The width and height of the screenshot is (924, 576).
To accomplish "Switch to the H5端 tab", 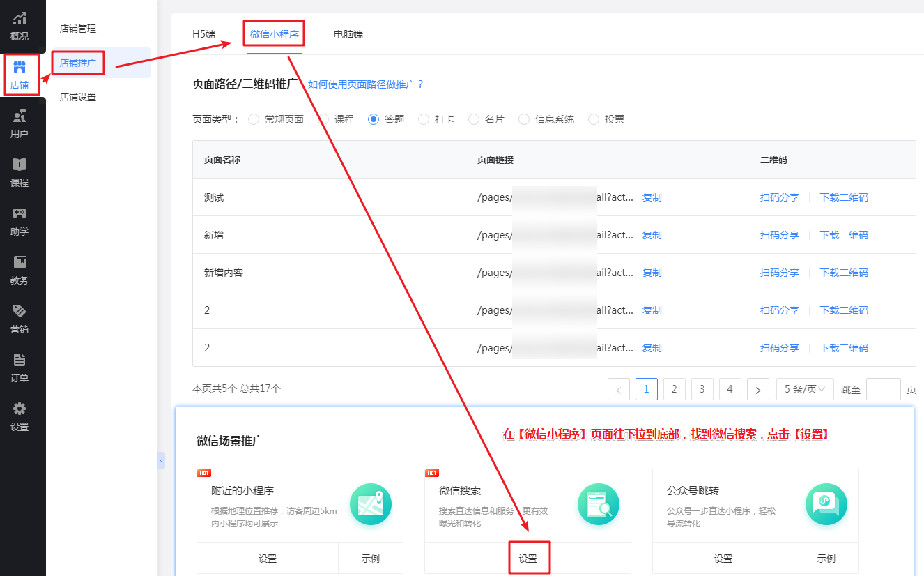I will (204, 34).
